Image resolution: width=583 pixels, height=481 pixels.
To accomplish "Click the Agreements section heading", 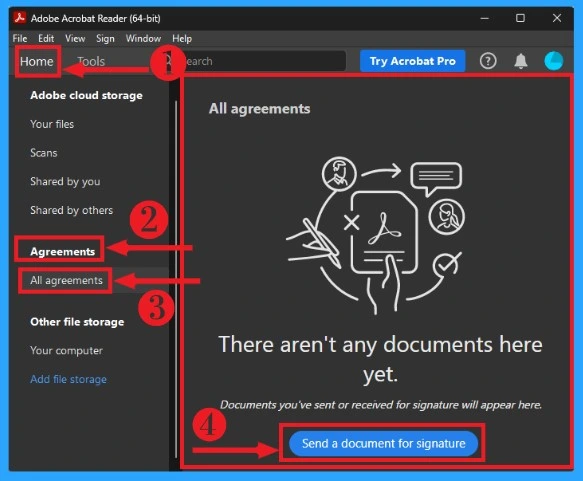I will point(62,252).
